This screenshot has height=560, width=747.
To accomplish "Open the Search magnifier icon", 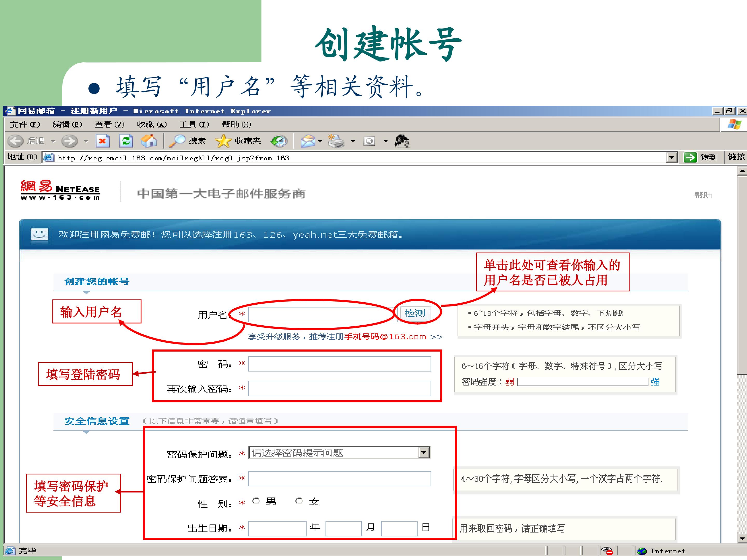I will point(177,141).
